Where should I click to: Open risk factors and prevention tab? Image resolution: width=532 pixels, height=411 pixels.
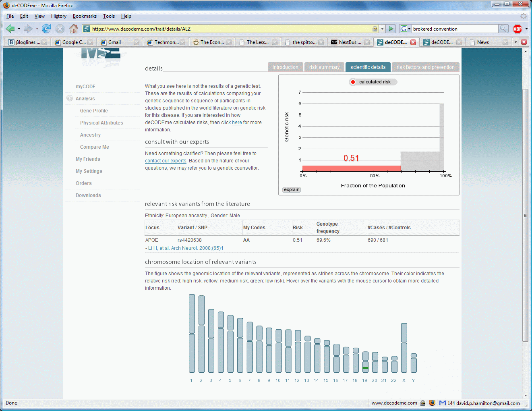coord(425,67)
